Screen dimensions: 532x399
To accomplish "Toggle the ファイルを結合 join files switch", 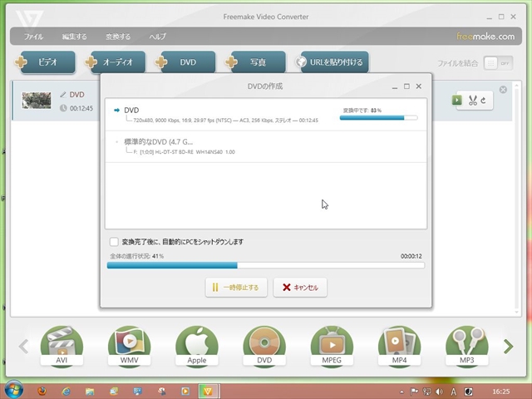I will click(x=497, y=63).
